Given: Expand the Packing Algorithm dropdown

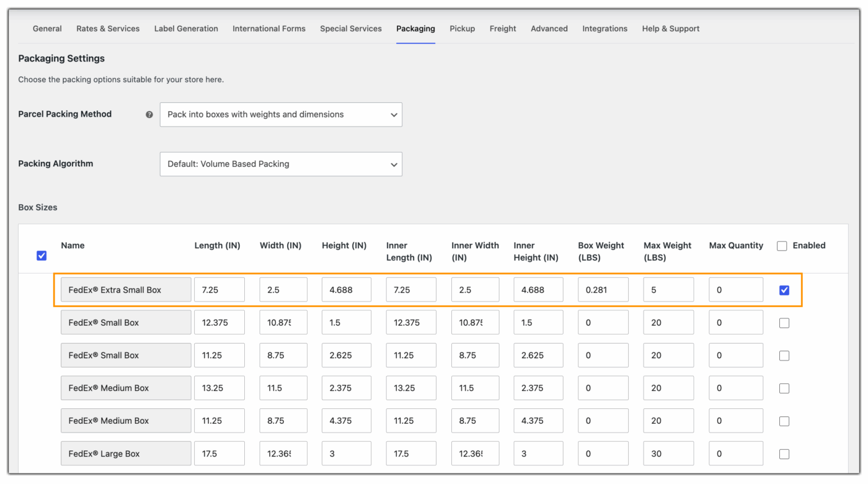Looking at the screenshot, I should tap(281, 164).
